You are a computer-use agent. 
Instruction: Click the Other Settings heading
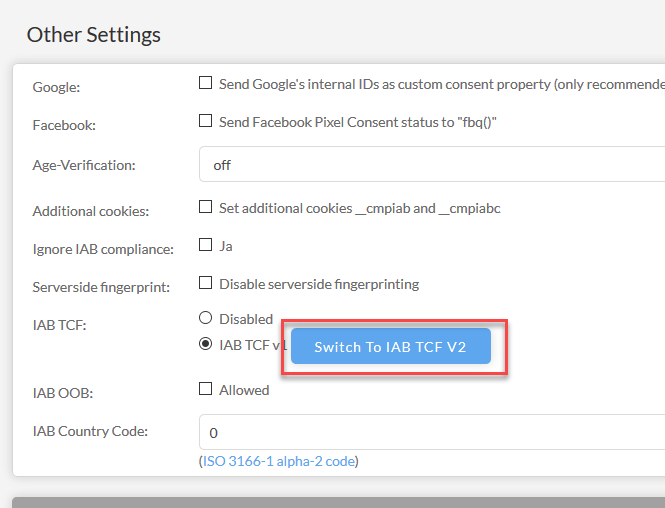coord(94,35)
